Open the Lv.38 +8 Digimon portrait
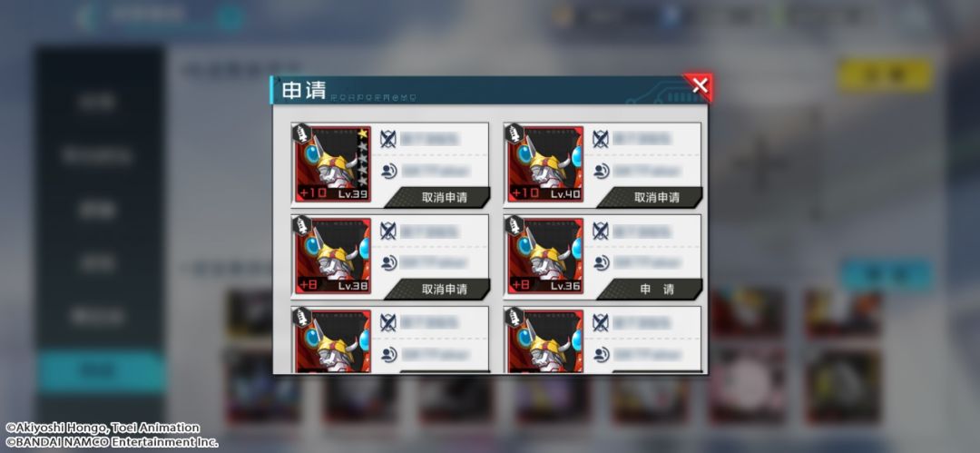Viewport: 980px width, 453px height. [332, 256]
